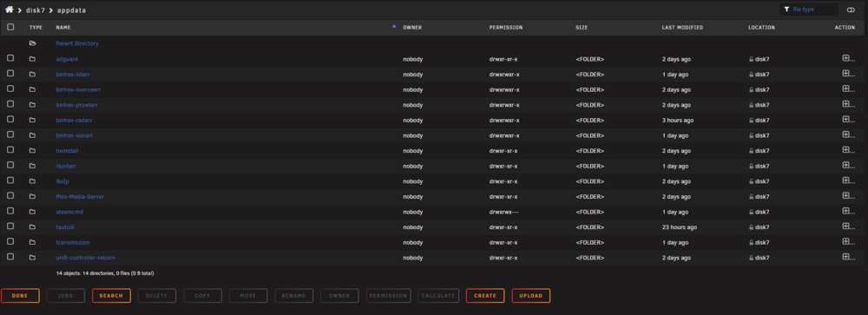Toggle the select-all checkbox in the header
Image resolution: width=868 pixels, height=315 pixels.
tap(10, 27)
